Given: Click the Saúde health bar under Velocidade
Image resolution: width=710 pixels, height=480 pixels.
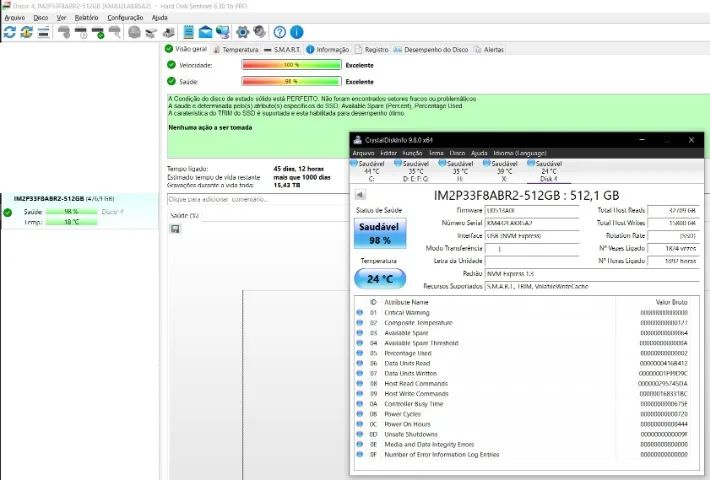Looking at the screenshot, I should point(292,82).
